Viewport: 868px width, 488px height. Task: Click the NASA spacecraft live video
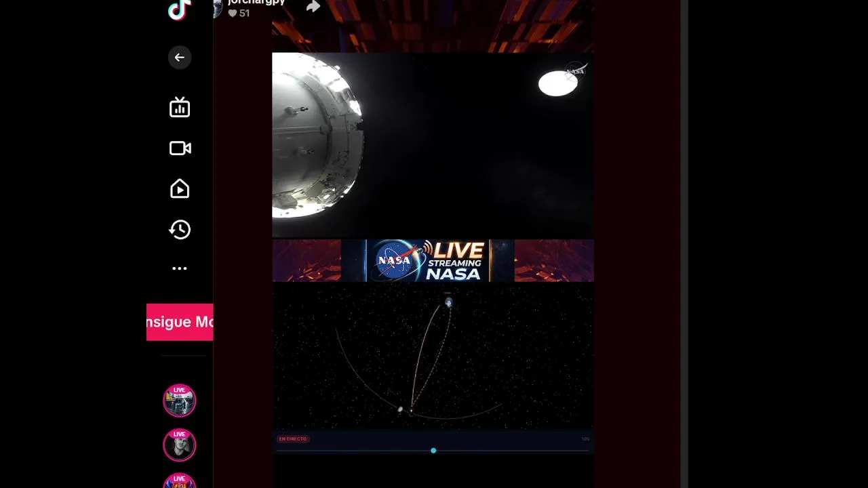[433, 145]
